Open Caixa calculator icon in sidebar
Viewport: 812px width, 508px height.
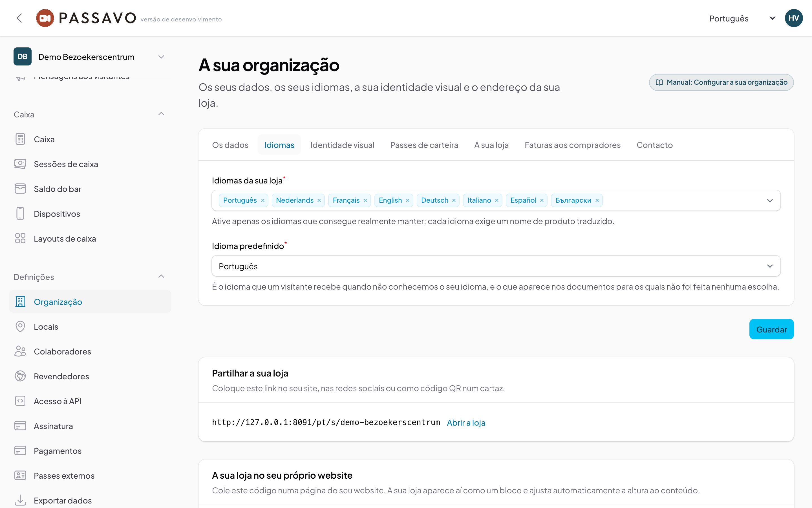(x=20, y=139)
